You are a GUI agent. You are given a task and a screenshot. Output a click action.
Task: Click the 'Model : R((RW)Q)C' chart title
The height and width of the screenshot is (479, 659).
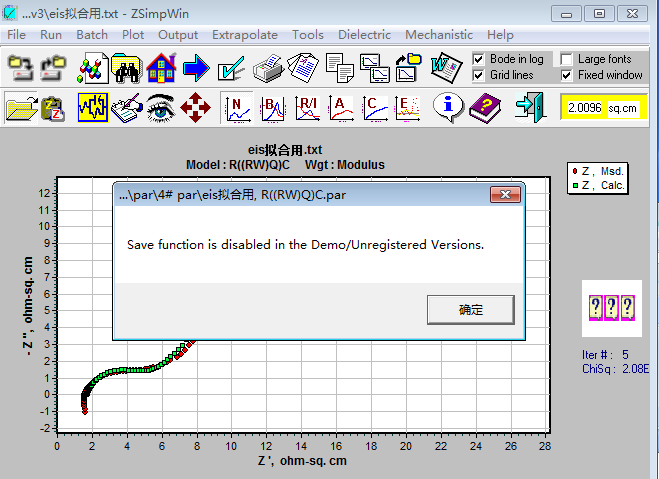pos(238,165)
